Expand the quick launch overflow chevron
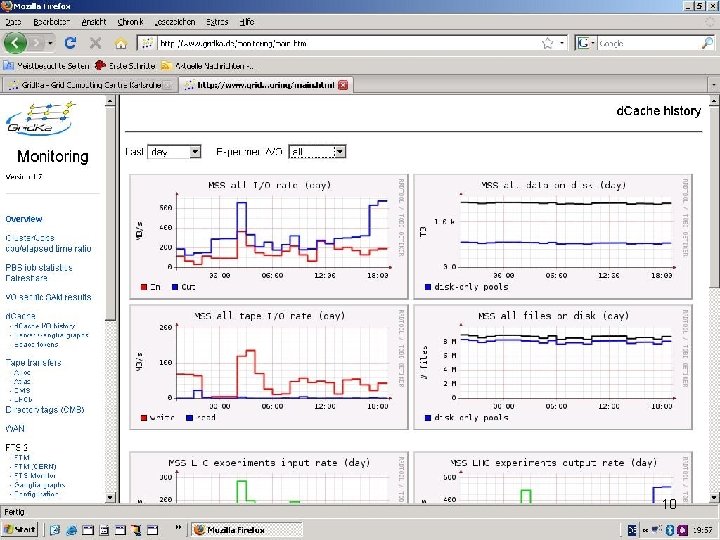This screenshot has width=720, height=540. click(179, 527)
